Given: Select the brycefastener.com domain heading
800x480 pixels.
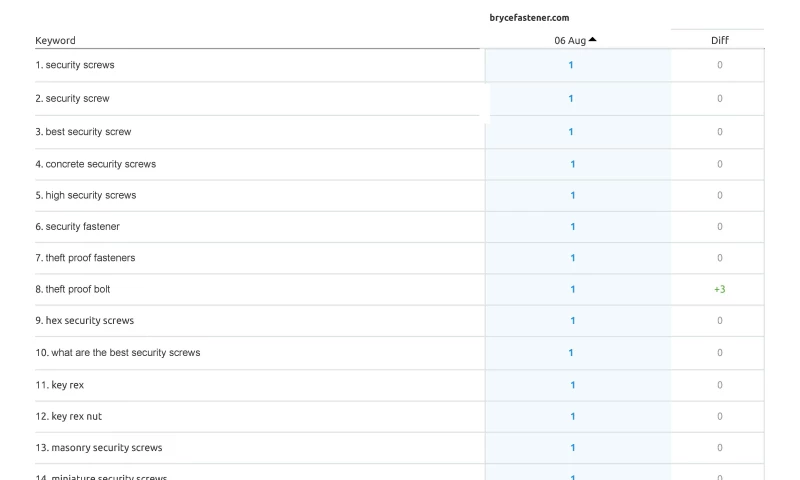Looking at the screenshot, I should [x=529, y=17].
